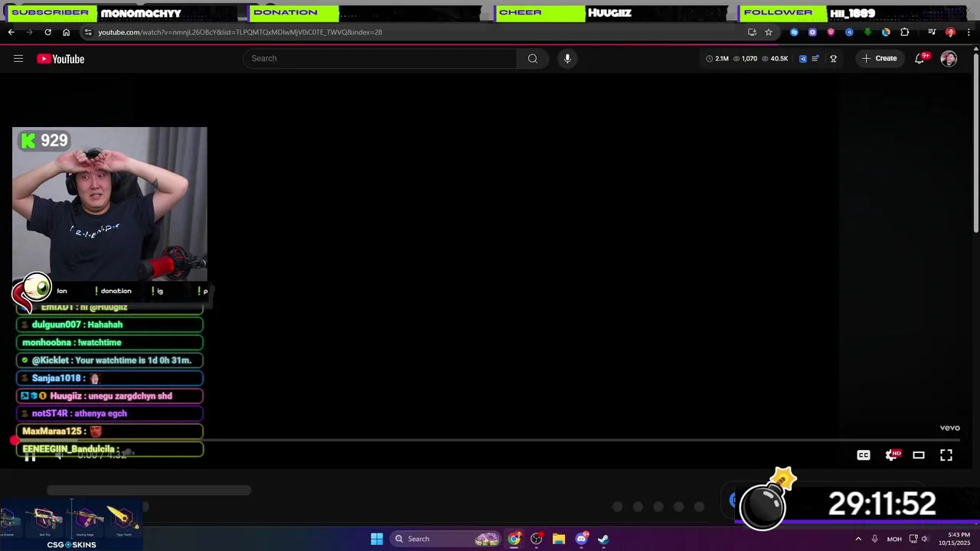
Task: Click the magnifier search button
Action: tap(533, 58)
